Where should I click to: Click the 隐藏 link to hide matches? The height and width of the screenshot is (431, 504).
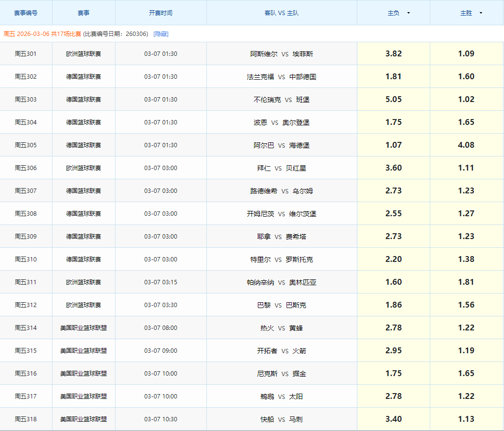161,34
